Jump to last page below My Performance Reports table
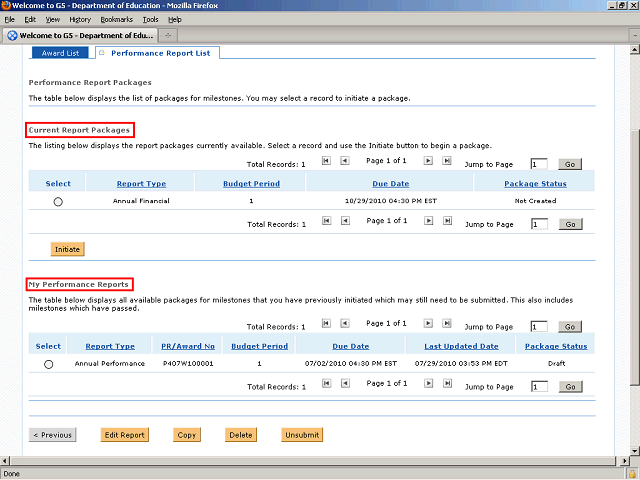 point(447,384)
